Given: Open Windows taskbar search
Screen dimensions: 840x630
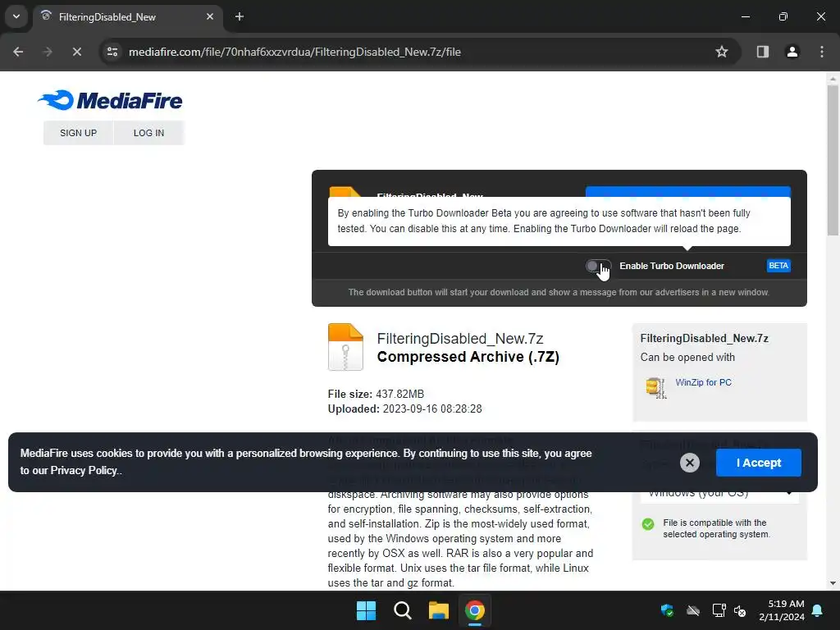Looking at the screenshot, I should pos(402,610).
